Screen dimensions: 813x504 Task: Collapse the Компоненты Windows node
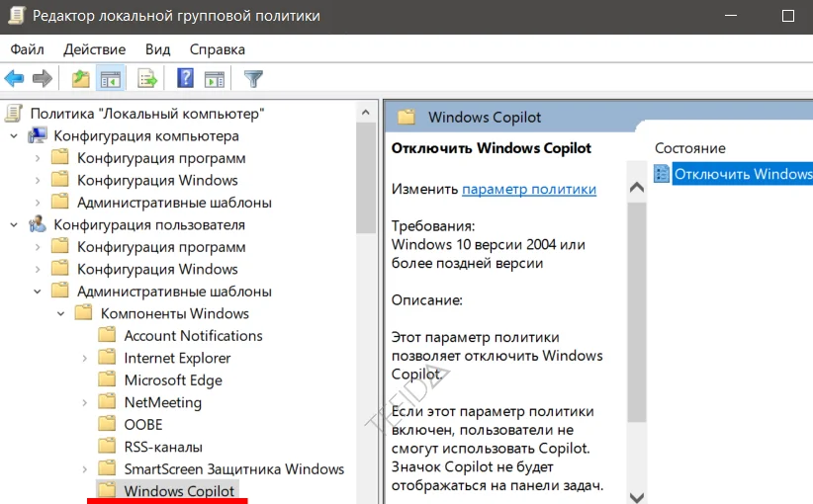coord(60,314)
